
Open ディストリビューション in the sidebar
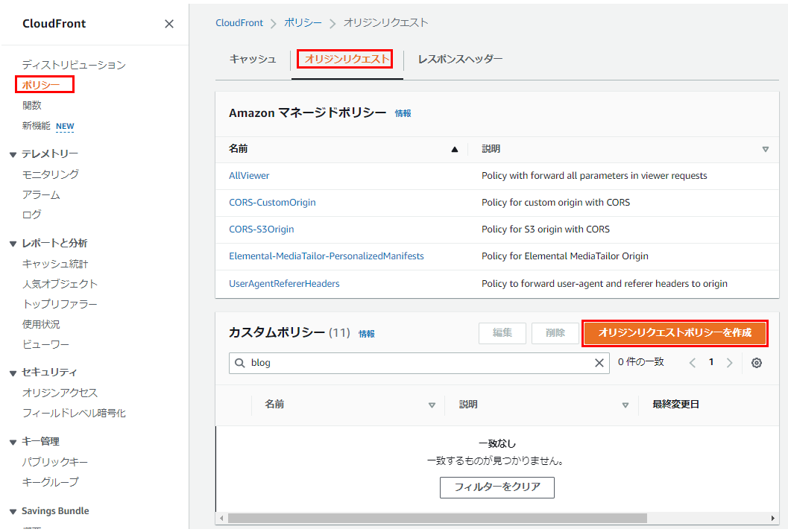click(x=74, y=65)
